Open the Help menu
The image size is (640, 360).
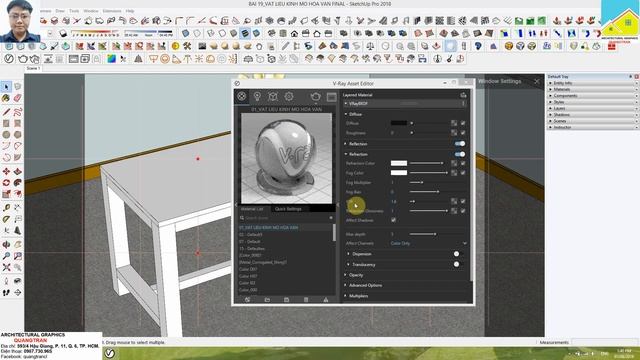point(130,11)
